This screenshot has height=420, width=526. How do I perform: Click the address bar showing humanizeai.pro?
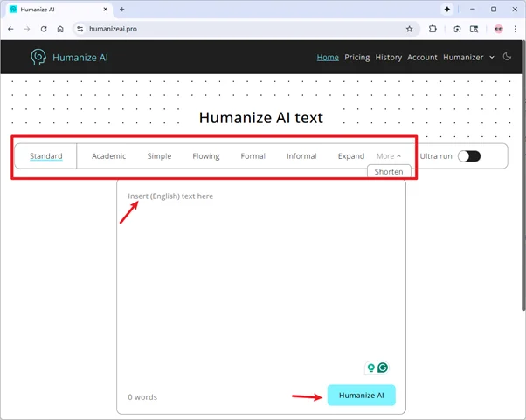point(236,29)
